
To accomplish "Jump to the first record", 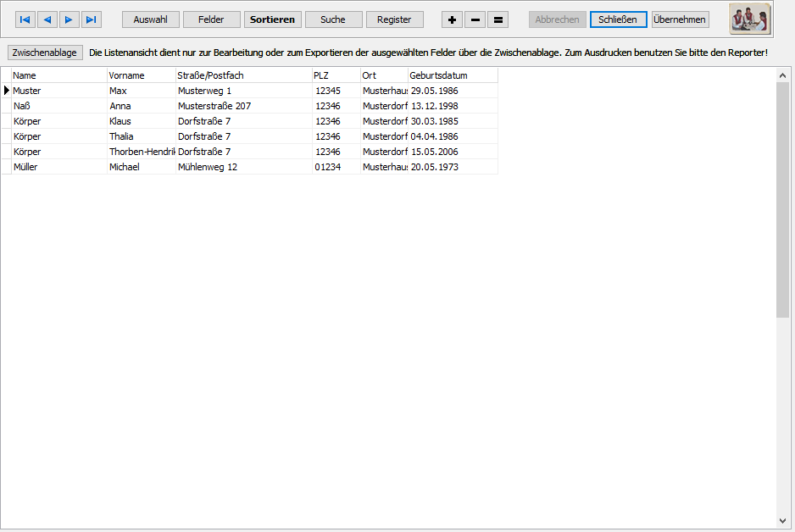I will (25, 19).
